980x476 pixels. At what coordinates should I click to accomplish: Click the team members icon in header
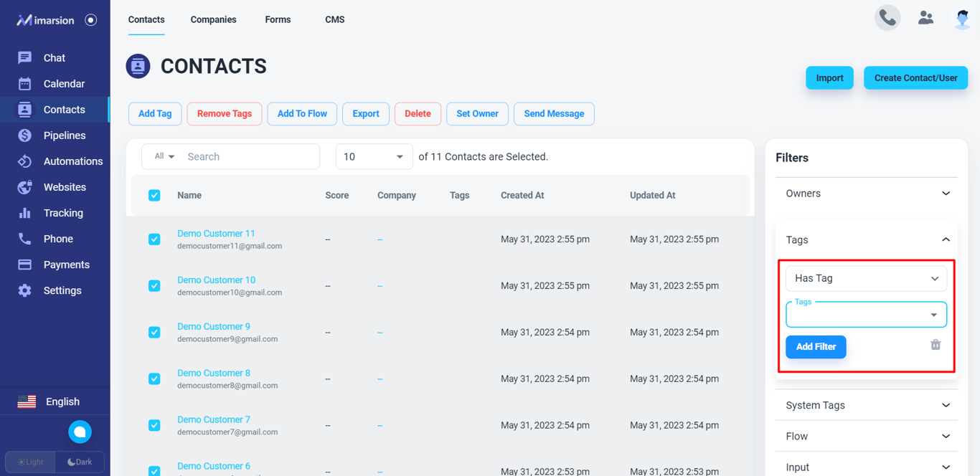925,18
